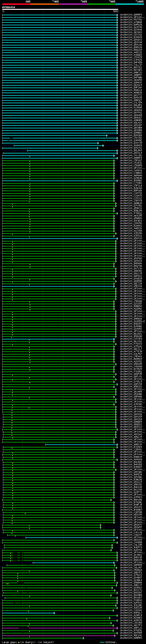Click the UniRef100_P79303 alignment label

[131, 344]
